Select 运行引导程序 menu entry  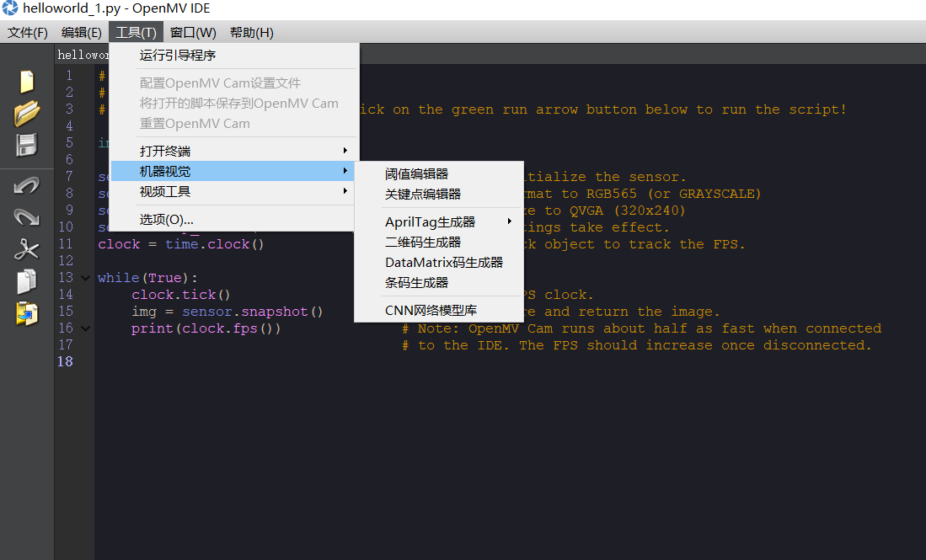(x=234, y=56)
